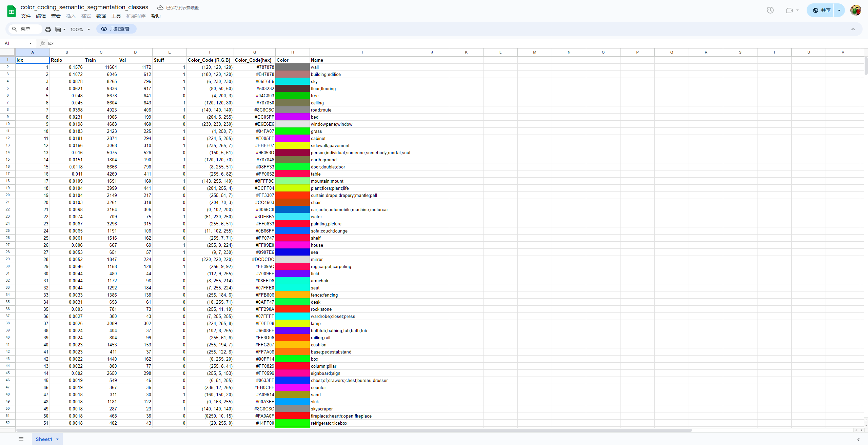
Task: Click the horizontal scrollbar thumb
Action: click(354, 430)
